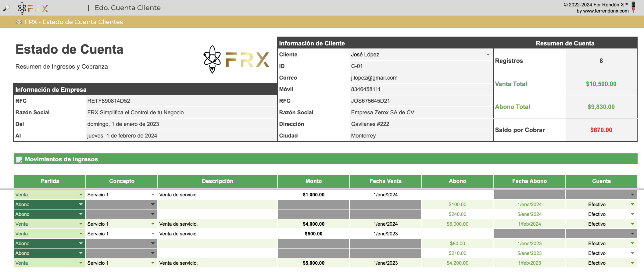Select the Abono cell $4,200.00
The width and height of the screenshot is (644, 272).
click(457, 263)
